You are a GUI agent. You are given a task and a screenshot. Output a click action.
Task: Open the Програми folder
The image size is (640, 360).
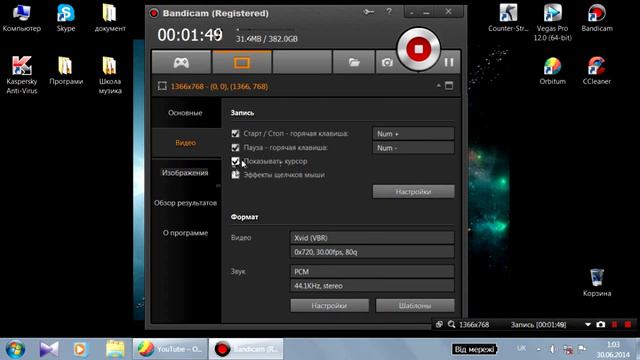(66, 71)
